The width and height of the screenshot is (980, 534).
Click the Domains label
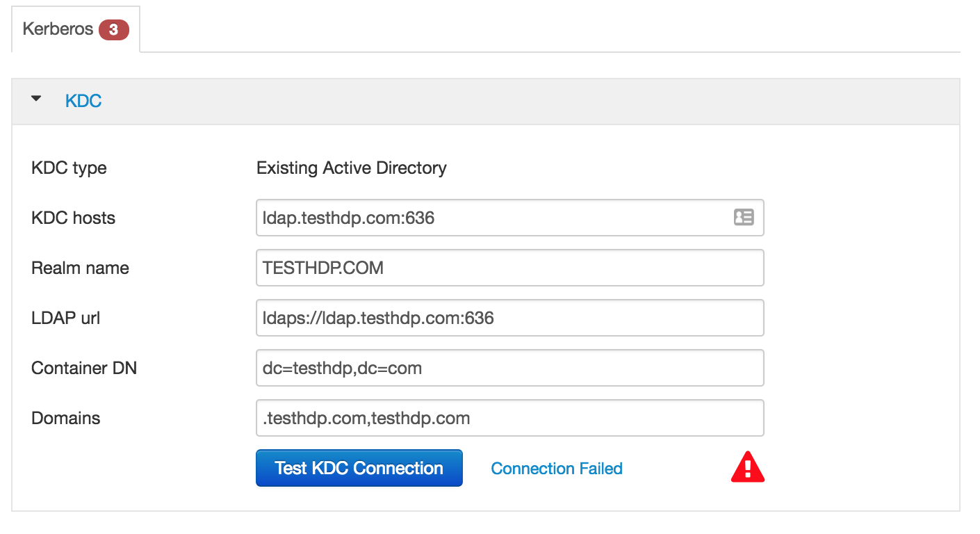click(66, 418)
